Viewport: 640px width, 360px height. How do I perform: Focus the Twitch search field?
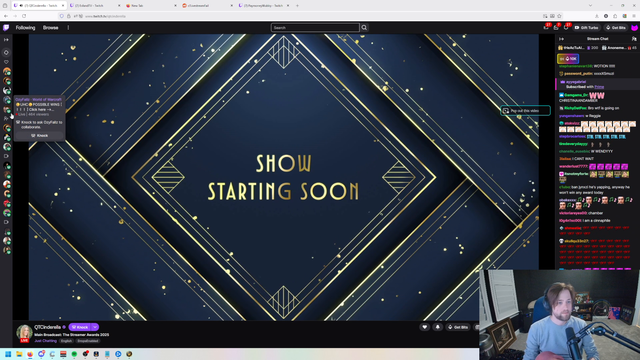[x=315, y=28]
